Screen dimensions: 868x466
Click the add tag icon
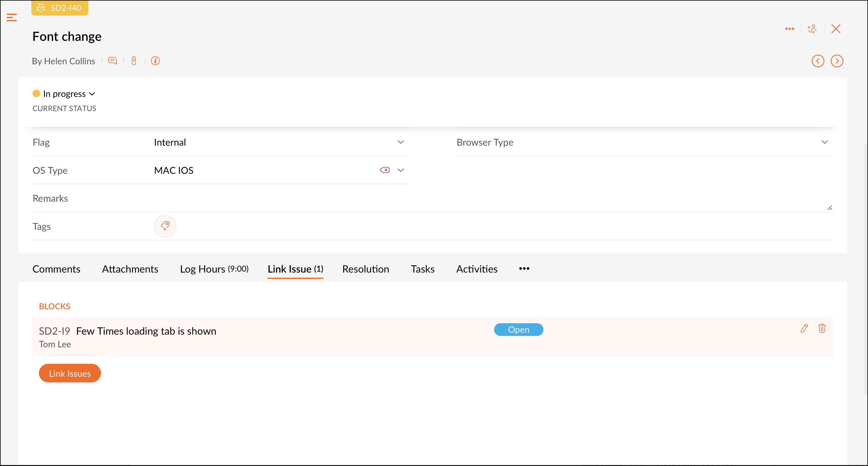point(165,226)
